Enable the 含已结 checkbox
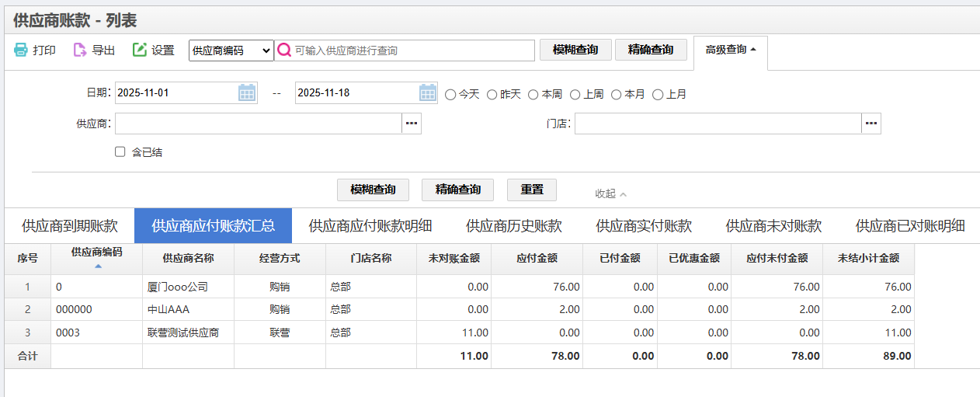 [120, 152]
